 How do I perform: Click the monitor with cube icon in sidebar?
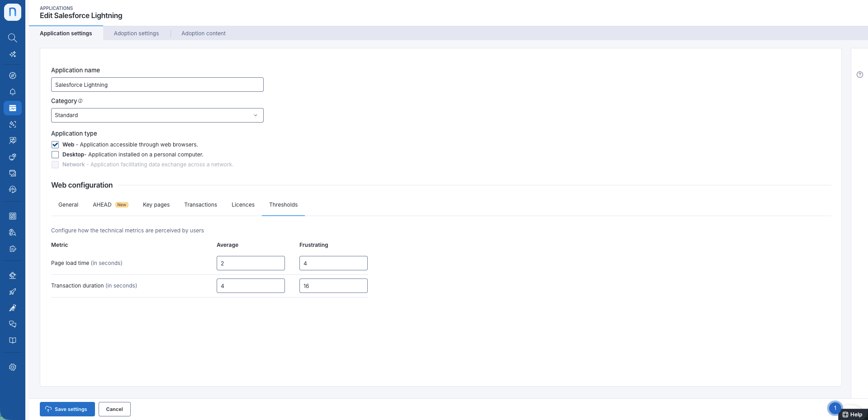(x=13, y=157)
